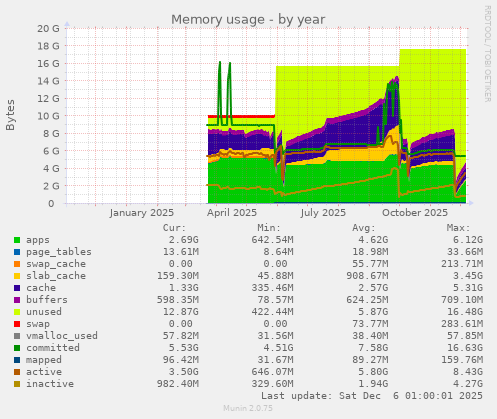Click the 'Avg:' column header
Viewport: 497px width, 419px height.
[x=364, y=228]
